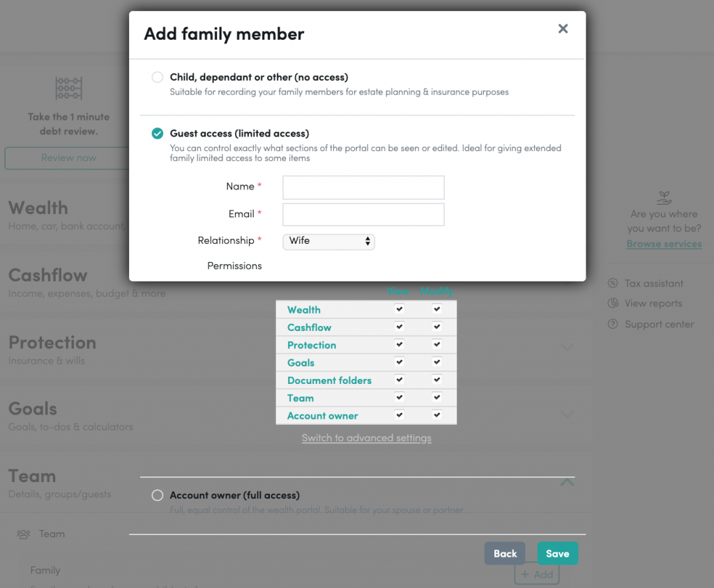This screenshot has width=714, height=588.
Task: Select Guest access radio option
Action: (158, 134)
